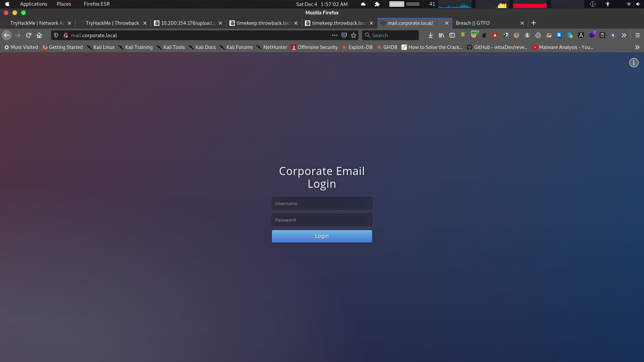This screenshot has width=644, height=362.
Task: Toggle the Sidebars icon in toolbar
Action: (x=452, y=35)
